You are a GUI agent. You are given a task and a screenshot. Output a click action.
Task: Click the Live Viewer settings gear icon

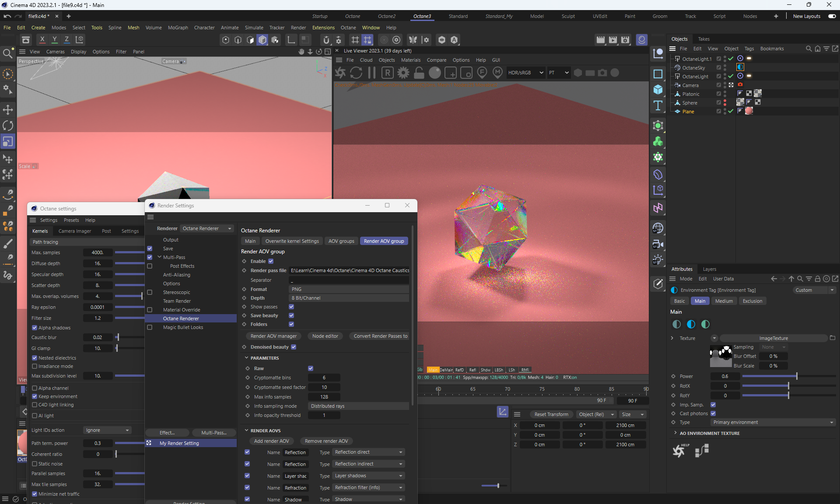(x=403, y=73)
